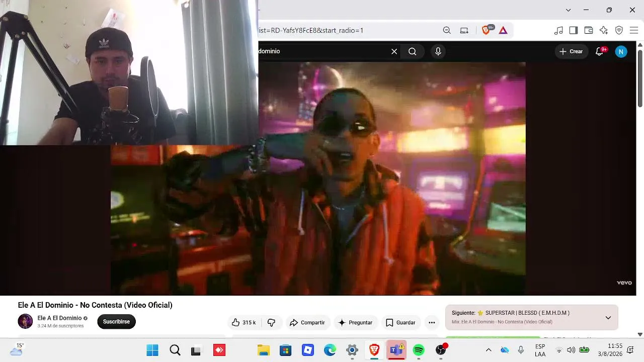Open the more actions three-dot menu
644x362 pixels.
(x=432, y=322)
